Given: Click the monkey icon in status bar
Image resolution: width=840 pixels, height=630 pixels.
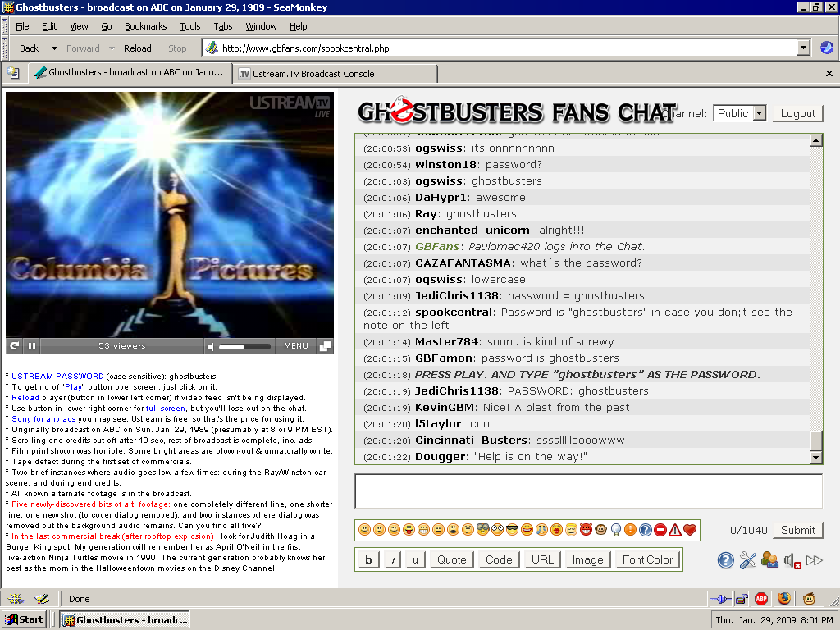Looking at the screenshot, I should coord(809,598).
